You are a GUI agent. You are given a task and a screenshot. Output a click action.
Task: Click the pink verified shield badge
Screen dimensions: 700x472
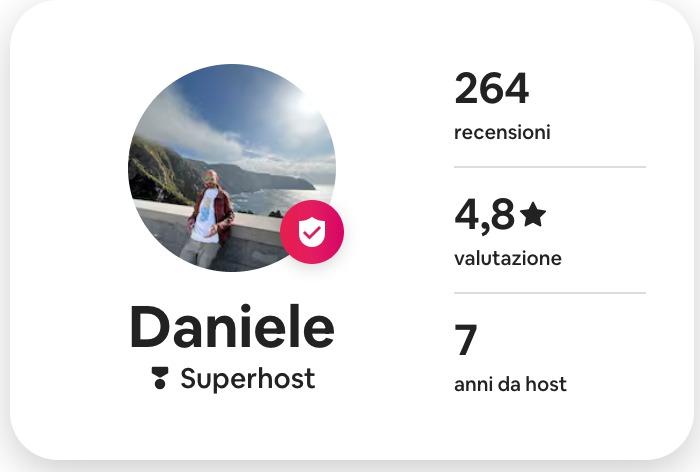click(x=312, y=232)
